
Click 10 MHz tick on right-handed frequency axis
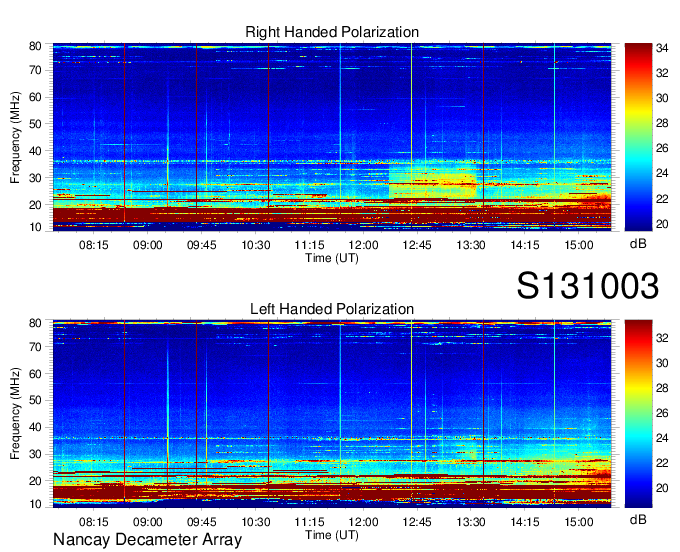click(35, 227)
